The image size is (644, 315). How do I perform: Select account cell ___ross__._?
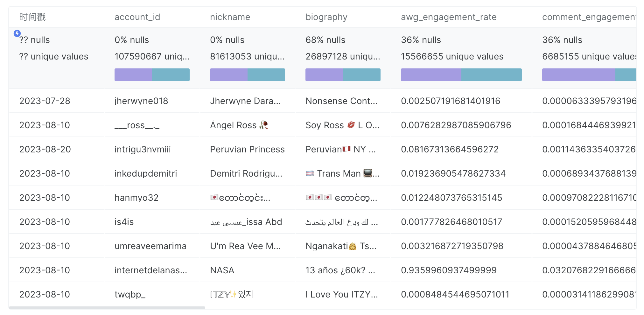point(137,125)
